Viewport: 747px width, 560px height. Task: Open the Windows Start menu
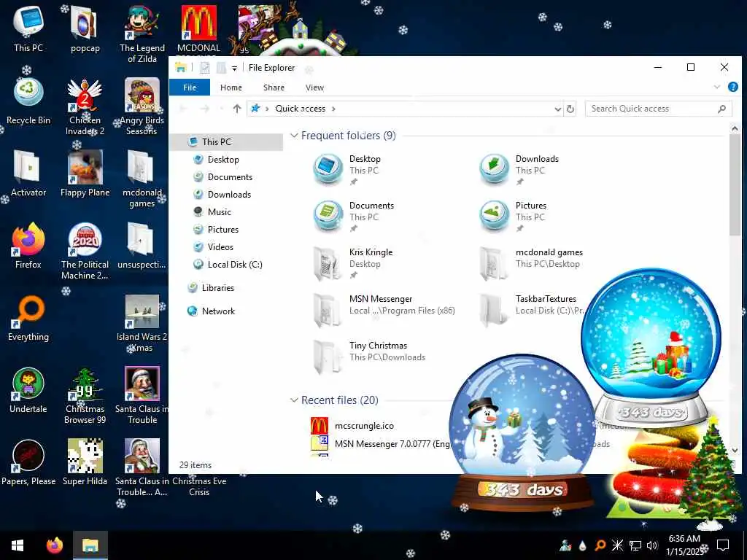click(x=18, y=545)
